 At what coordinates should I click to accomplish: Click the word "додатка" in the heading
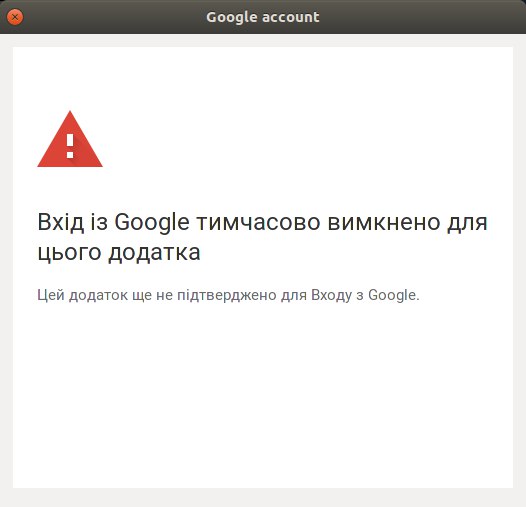tap(154, 253)
